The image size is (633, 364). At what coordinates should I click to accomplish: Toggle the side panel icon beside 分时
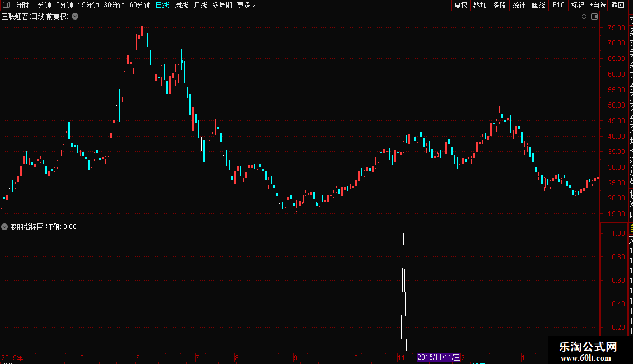click(6, 5)
